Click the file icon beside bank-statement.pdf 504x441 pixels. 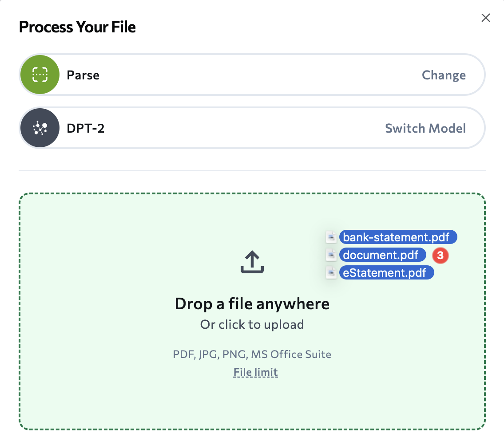tap(331, 237)
